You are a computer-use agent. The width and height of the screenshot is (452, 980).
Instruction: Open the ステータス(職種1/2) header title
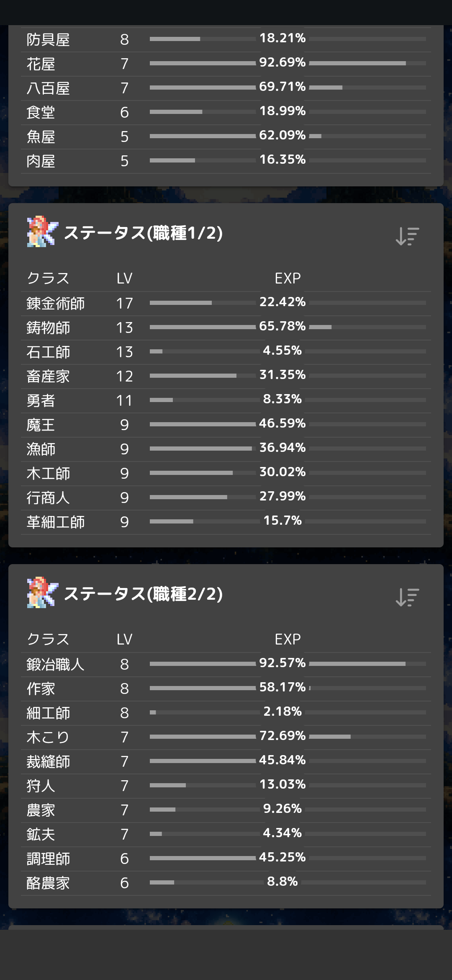[143, 233]
